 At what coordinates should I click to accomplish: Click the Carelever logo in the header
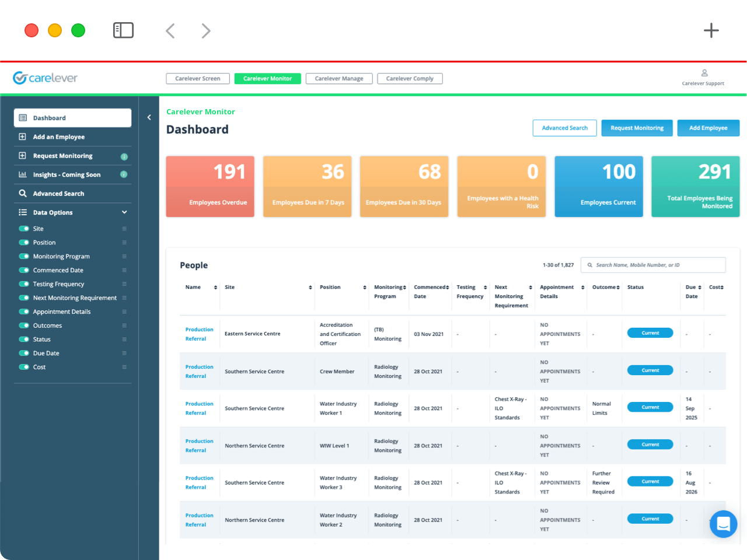(45, 77)
